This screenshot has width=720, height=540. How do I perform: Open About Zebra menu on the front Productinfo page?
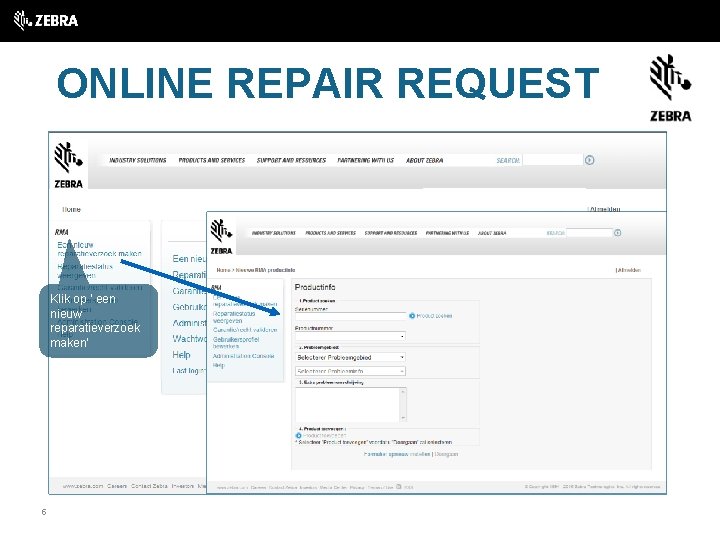492,233
